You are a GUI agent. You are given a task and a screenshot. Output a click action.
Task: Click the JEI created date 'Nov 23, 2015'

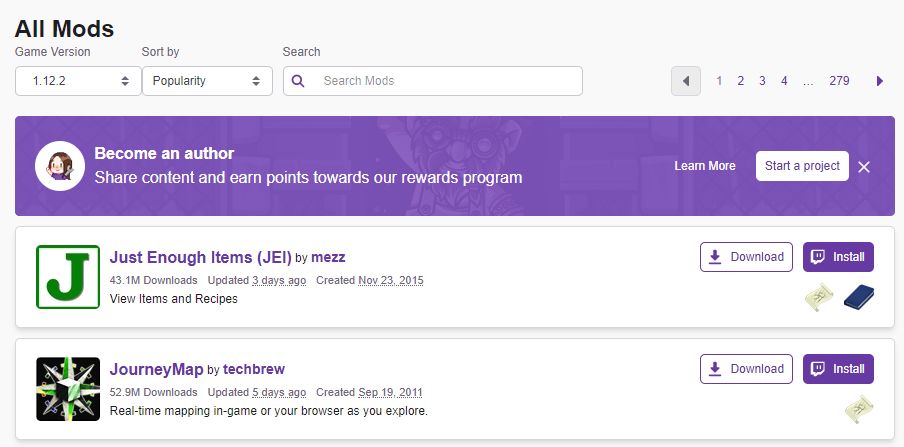[391, 280]
